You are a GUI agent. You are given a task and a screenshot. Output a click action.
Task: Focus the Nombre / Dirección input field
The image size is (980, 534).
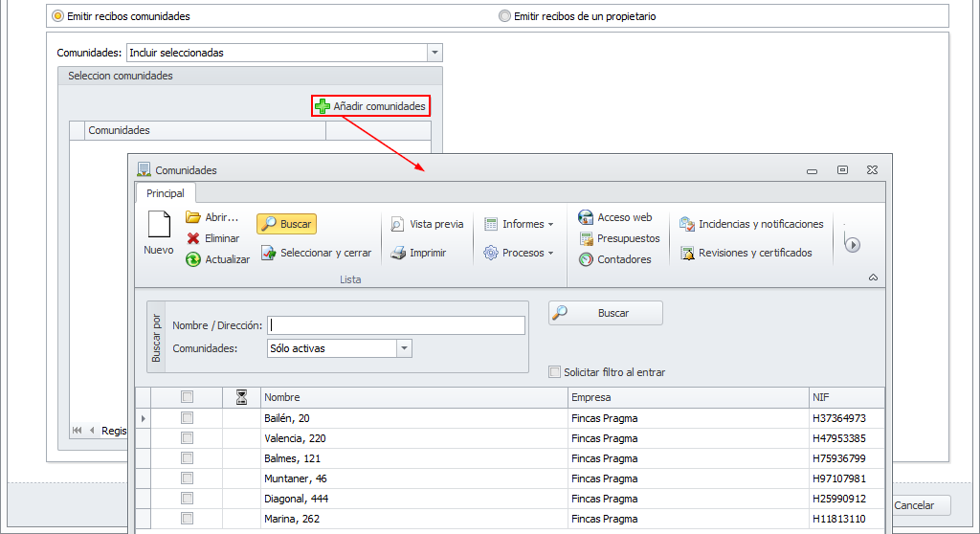396,325
